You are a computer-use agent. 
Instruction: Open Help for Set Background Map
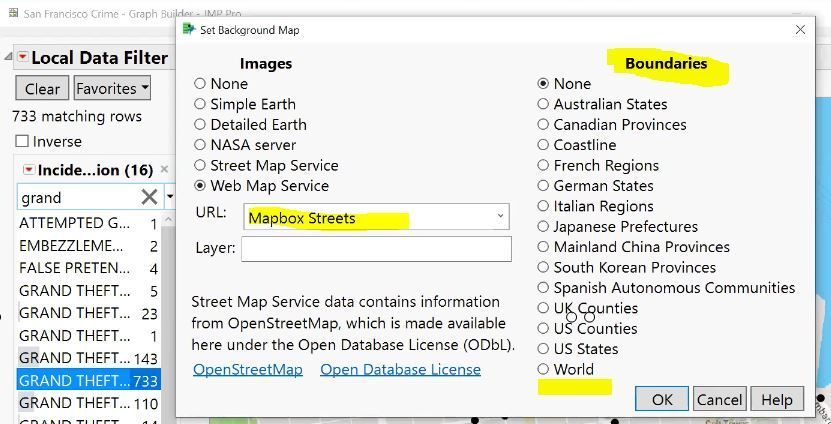click(777, 399)
